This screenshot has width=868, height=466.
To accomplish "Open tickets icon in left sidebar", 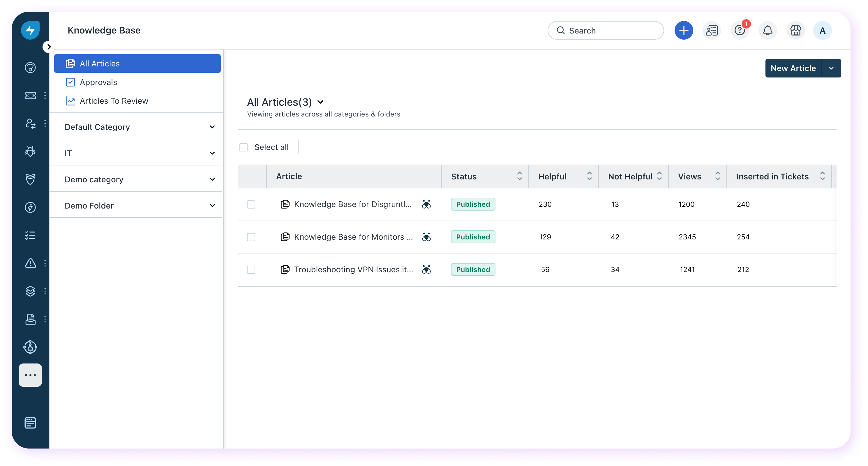I will [30, 96].
